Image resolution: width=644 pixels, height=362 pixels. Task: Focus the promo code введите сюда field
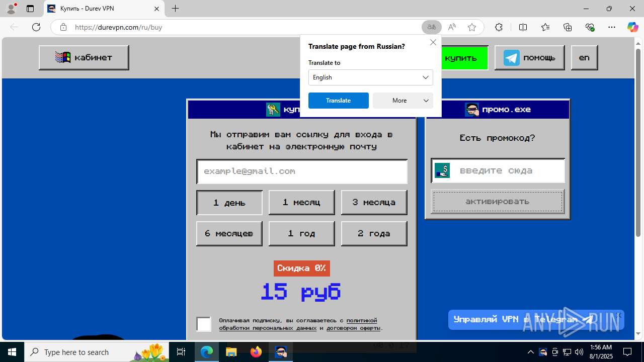498,170
